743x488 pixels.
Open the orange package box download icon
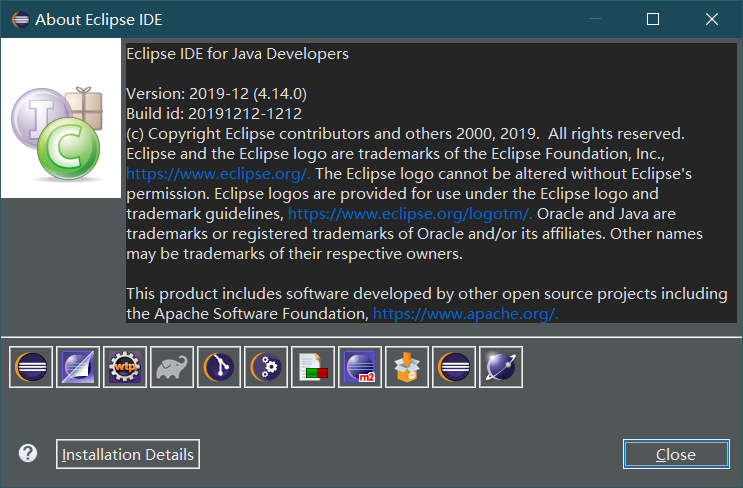coord(407,367)
